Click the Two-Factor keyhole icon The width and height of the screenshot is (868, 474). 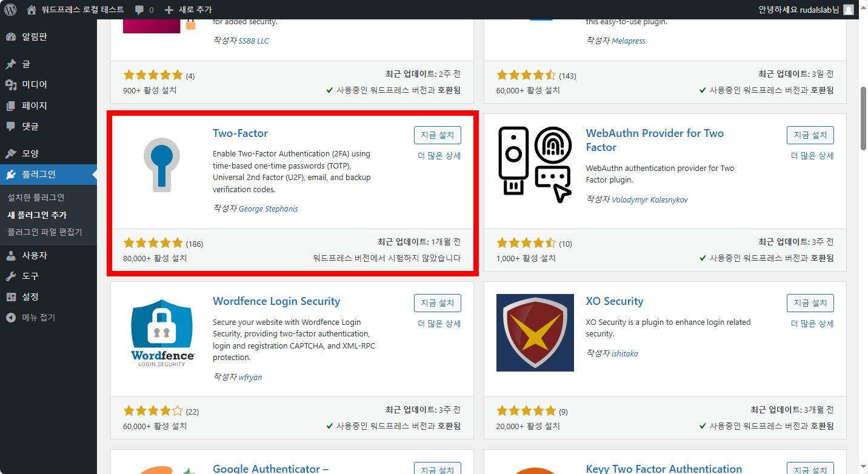pyautogui.click(x=162, y=165)
